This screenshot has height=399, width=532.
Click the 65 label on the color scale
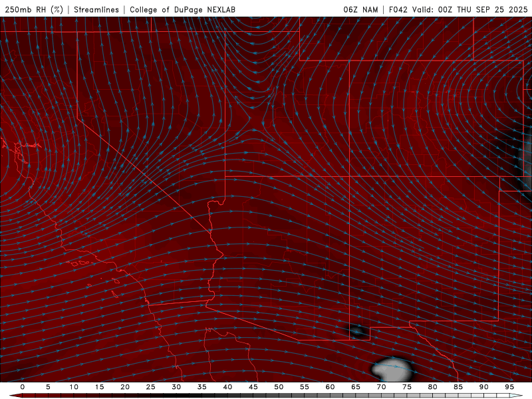coord(356,387)
